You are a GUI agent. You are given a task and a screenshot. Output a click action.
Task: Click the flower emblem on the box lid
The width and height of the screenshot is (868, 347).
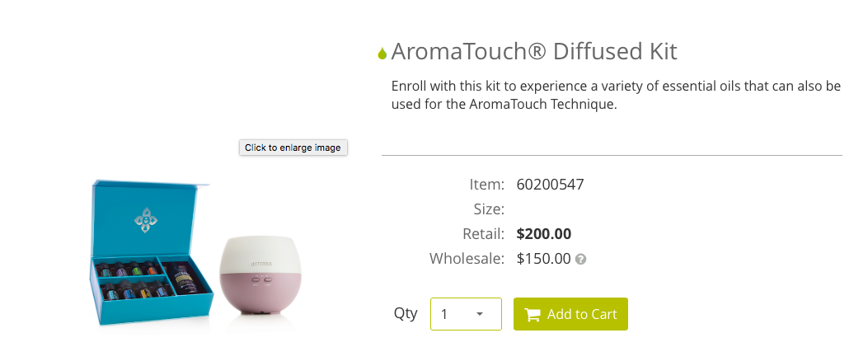tap(146, 220)
